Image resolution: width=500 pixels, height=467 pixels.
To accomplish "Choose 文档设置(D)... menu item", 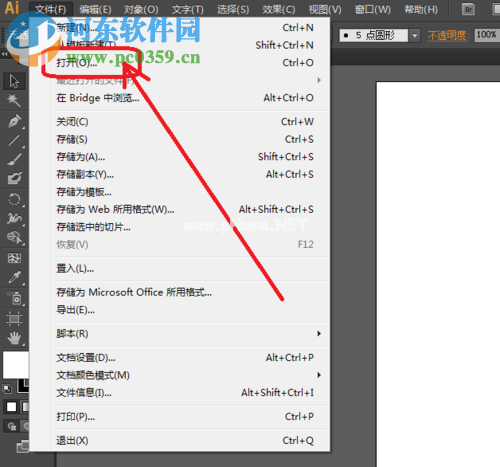I will tap(191, 358).
